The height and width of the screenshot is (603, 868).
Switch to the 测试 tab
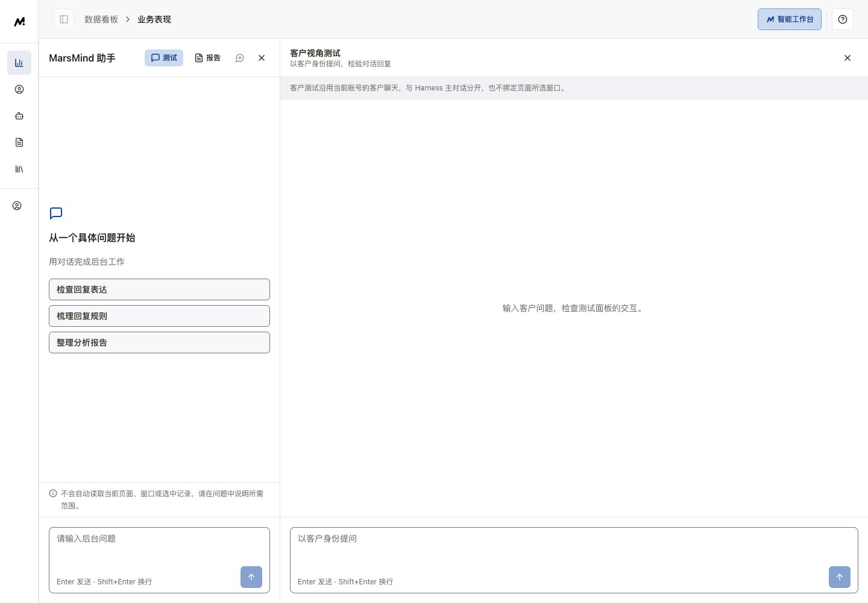(x=164, y=58)
